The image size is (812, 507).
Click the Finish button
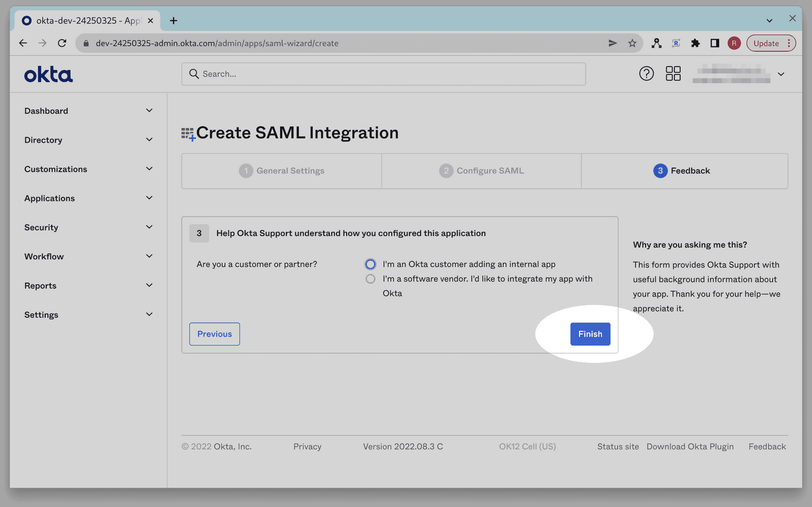point(590,334)
